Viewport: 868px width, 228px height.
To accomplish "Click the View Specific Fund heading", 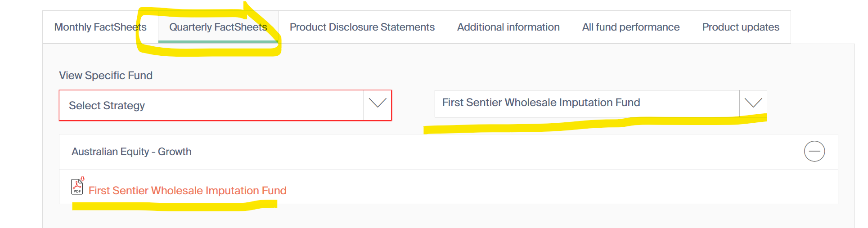I will [106, 76].
